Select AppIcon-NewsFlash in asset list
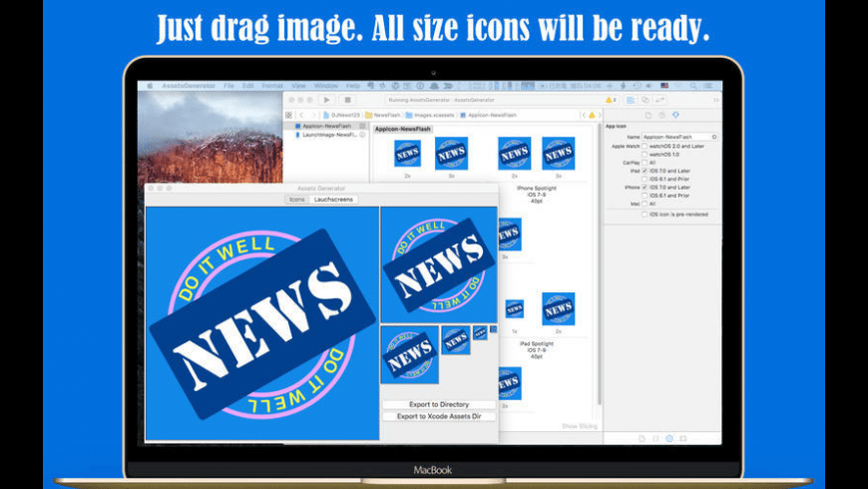Screen dimensions: 868x489 point(326,127)
